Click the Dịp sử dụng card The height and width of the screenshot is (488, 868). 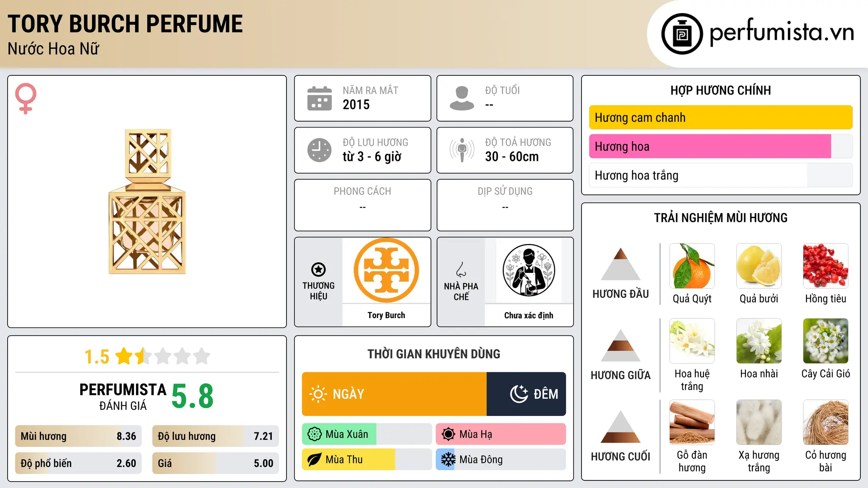[x=505, y=205]
